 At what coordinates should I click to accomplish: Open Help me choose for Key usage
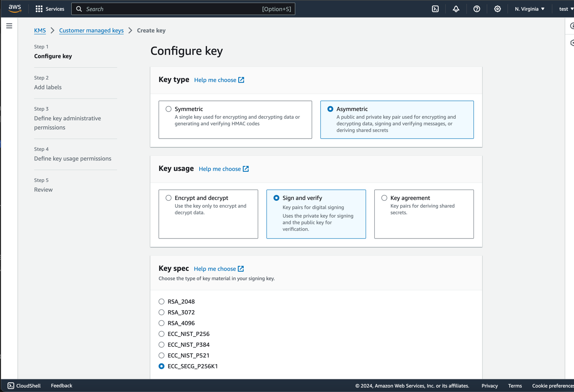[220, 169]
